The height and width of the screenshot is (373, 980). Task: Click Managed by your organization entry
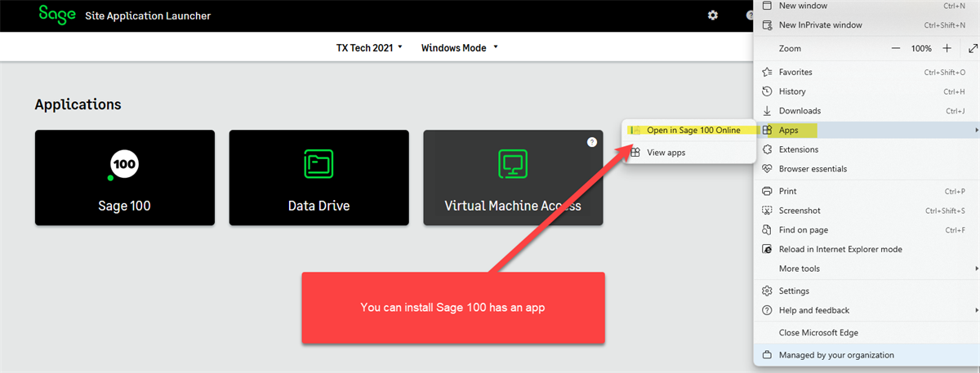(866, 355)
